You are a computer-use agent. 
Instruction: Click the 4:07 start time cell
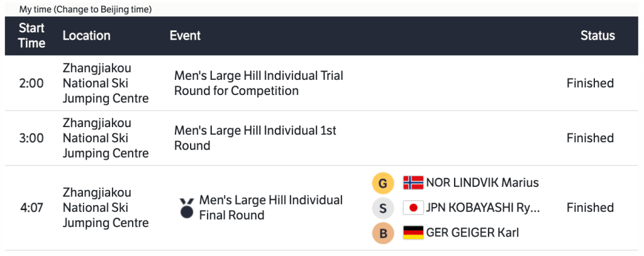click(31, 208)
